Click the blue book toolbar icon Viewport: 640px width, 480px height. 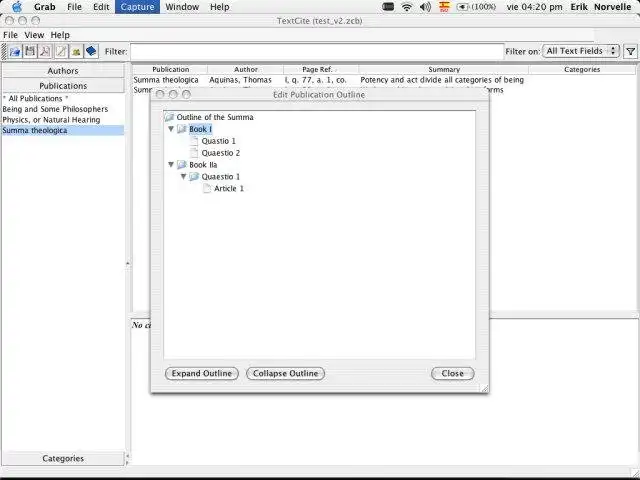point(91,51)
